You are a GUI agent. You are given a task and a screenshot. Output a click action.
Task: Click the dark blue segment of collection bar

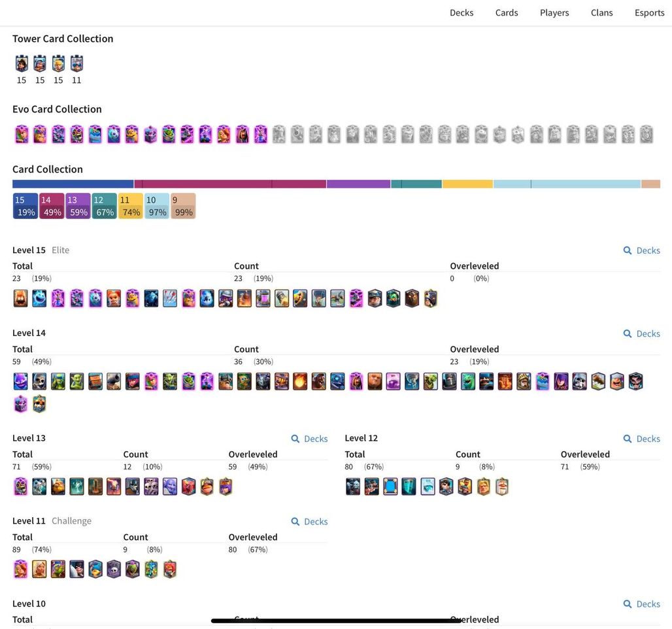click(73, 184)
